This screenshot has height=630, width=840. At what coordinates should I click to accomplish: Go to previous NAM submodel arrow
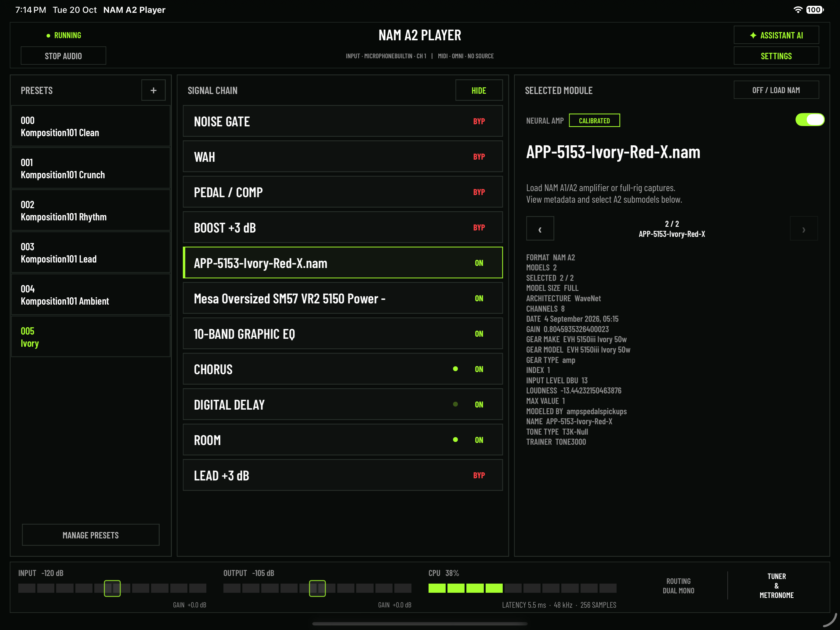click(540, 229)
